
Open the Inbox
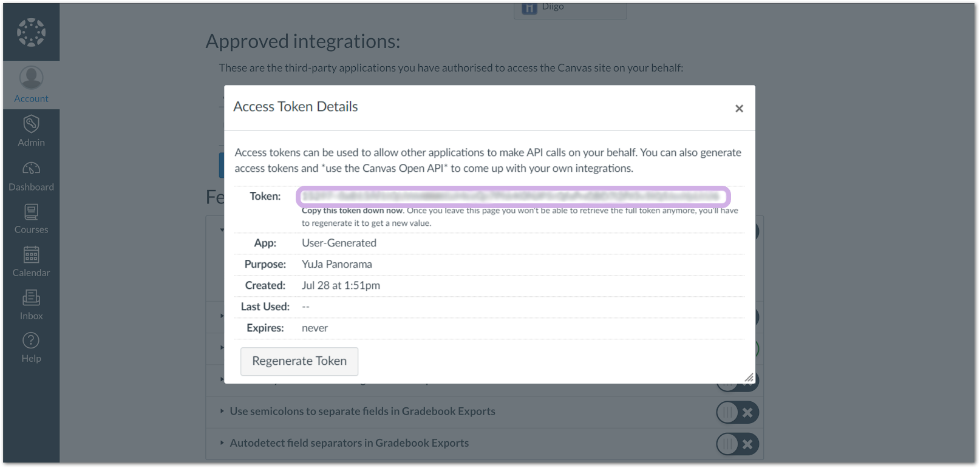click(31, 305)
